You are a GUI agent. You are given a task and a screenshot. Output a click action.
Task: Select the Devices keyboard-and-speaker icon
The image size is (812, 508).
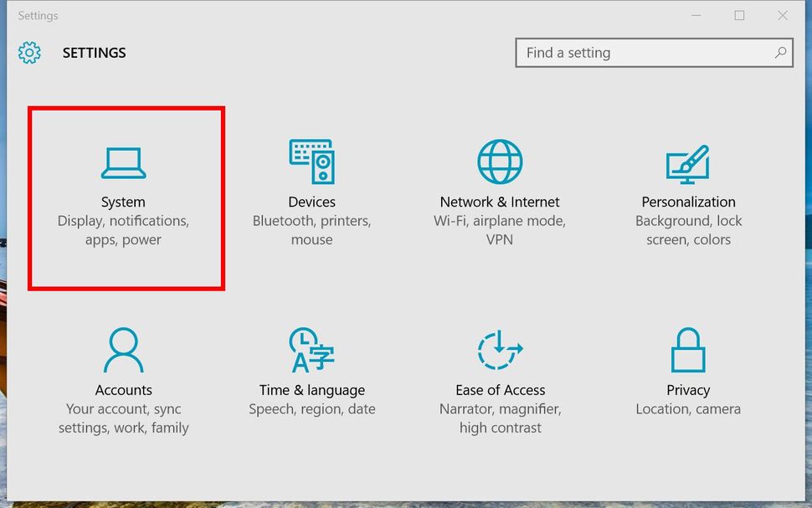[x=311, y=159]
